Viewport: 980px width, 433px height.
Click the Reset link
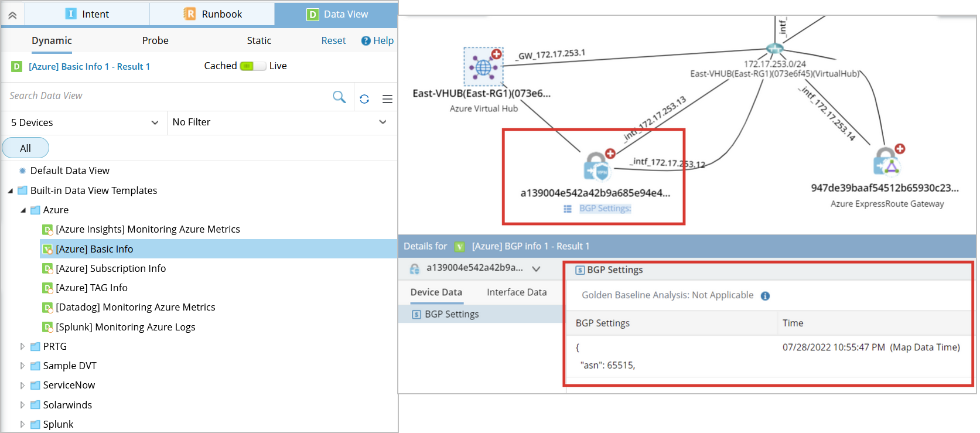[333, 40]
